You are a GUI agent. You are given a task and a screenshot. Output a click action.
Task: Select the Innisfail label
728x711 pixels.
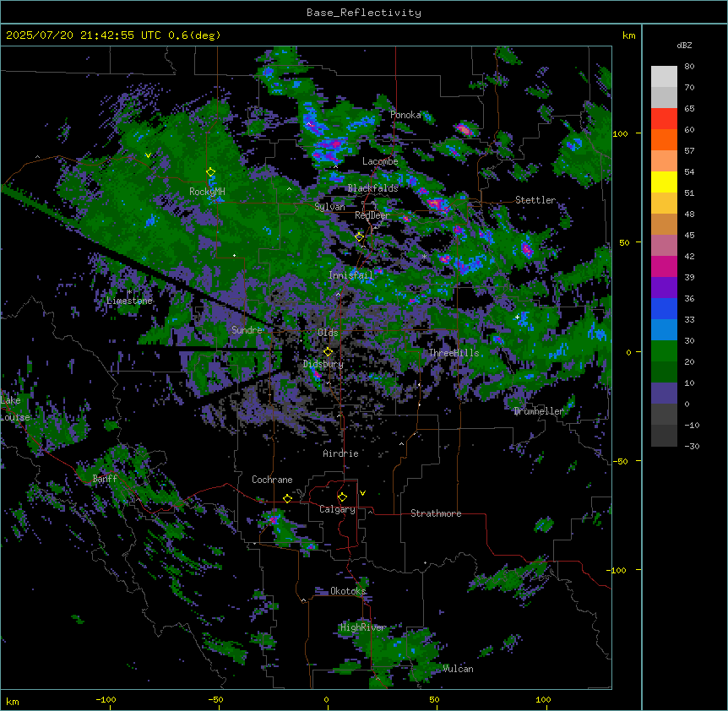(350, 275)
